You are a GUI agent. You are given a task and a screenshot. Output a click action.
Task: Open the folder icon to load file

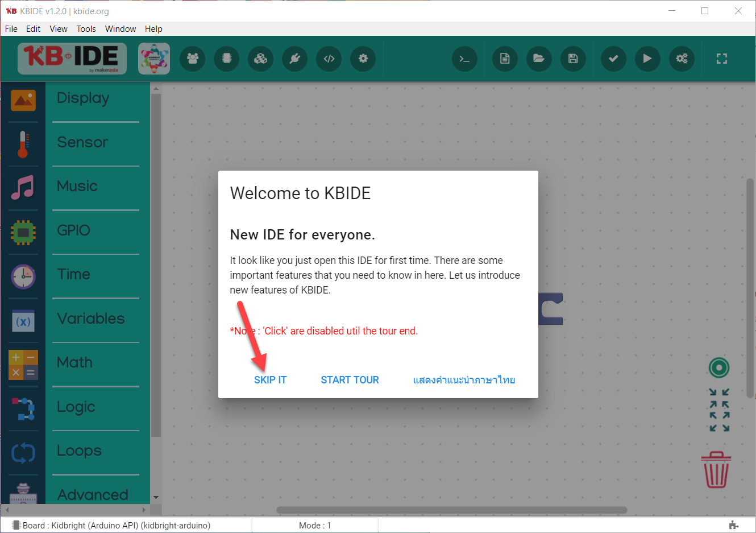pyautogui.click(x=539, y=59)
